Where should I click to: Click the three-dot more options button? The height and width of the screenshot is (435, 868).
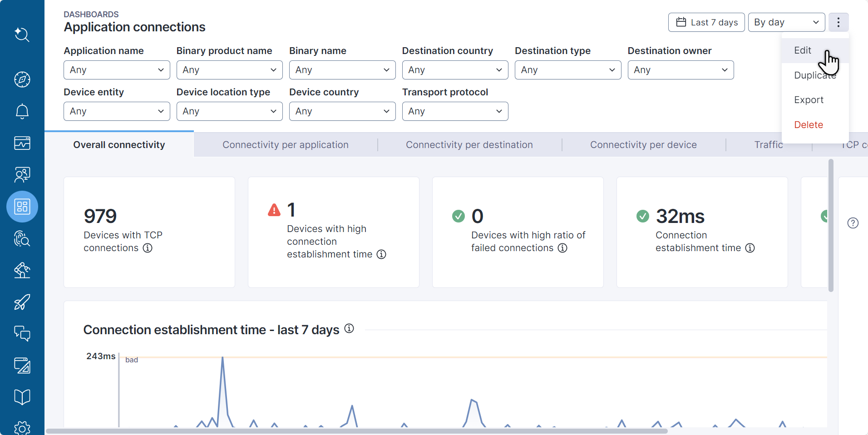coord(838,22)
